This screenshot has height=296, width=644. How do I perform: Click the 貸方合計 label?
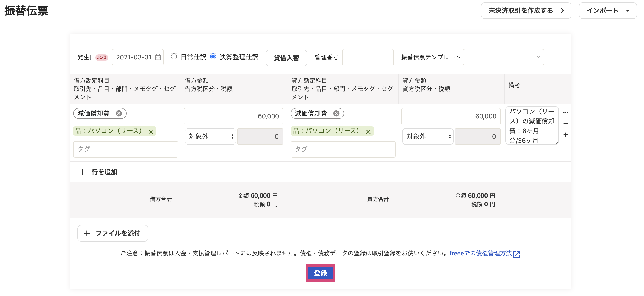pos(378,199)
